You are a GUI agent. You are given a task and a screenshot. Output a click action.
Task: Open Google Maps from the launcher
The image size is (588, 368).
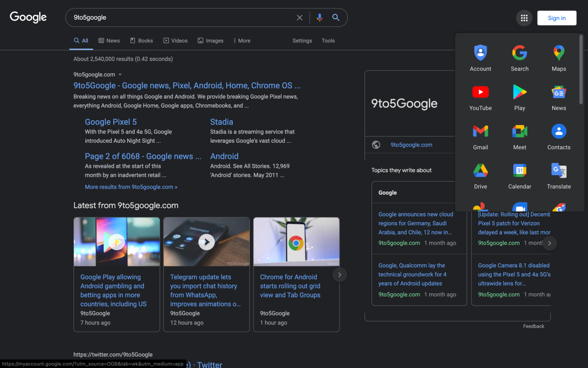(559, 58)
